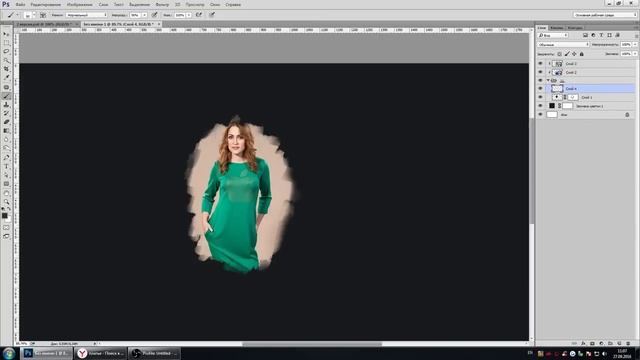Select the Rectangle shape tool
640x360 pixels.
coord(6,184)
